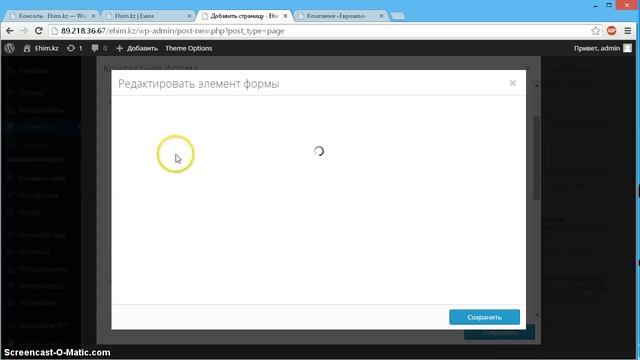Open the Chrome hamburger menu

click(628, 31)
